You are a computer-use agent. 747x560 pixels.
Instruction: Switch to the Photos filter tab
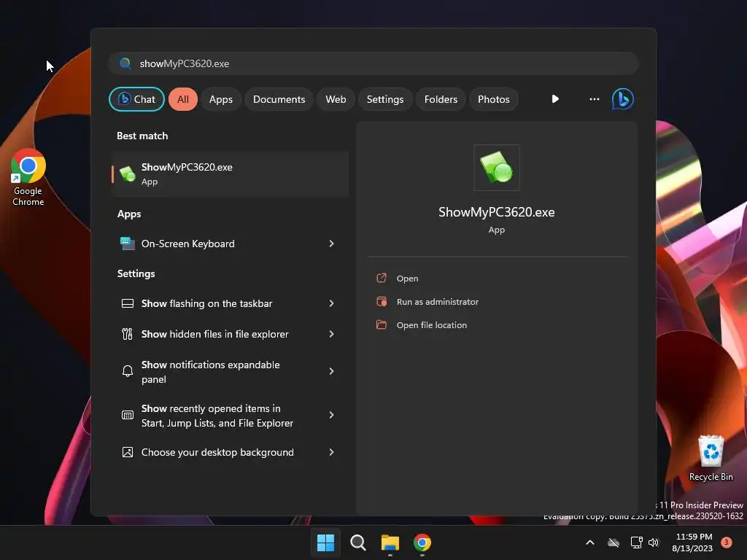tap(494, 99)
